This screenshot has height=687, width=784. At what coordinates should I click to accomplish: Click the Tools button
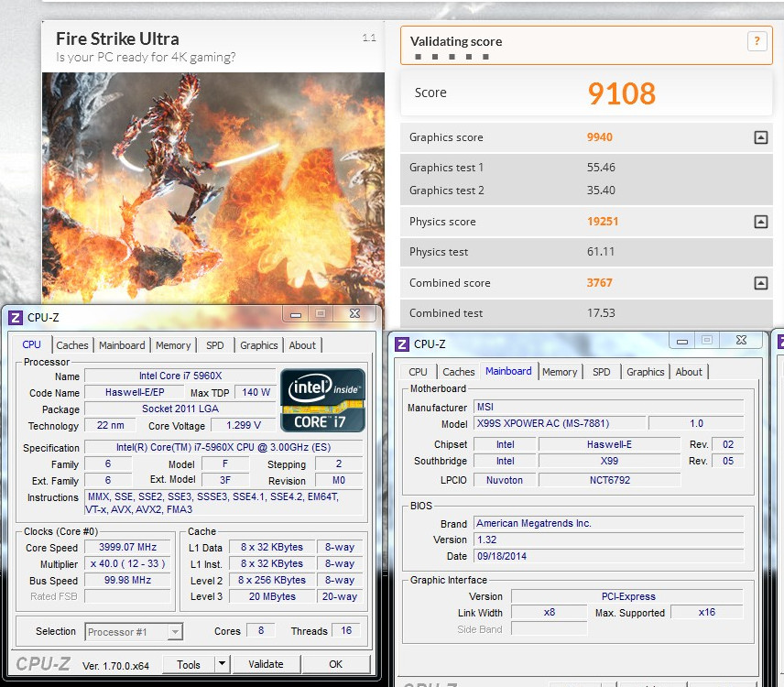pos(189,664)
